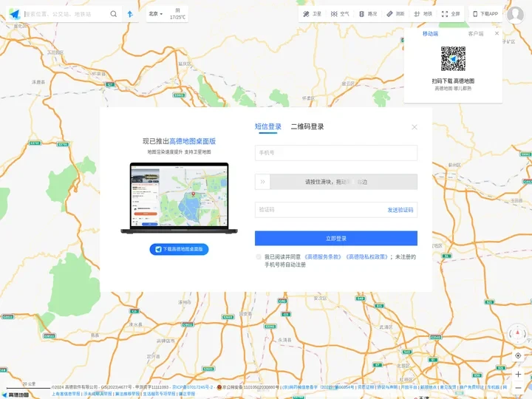Image resolution: width=532 pixels, height=399 pixels.
Task: Switch to 全屏 fullscreen mode
Action: pos(451,14)
